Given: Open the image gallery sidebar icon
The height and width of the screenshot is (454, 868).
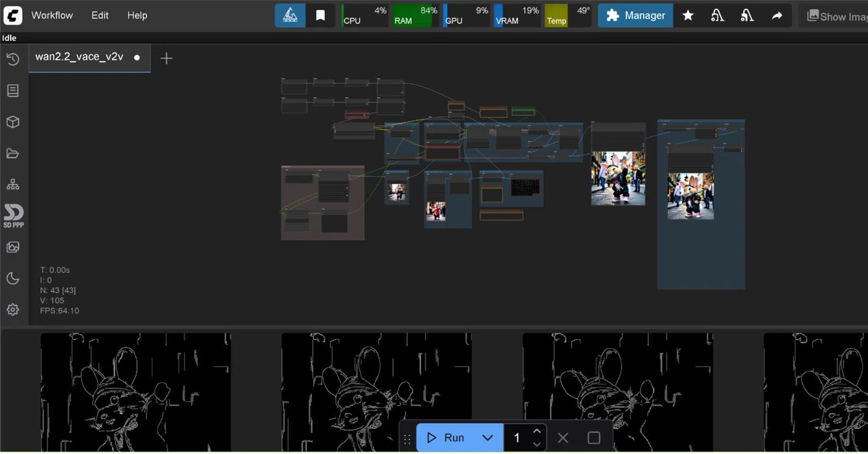Looking at the screenshot, I should [x=13, y=247].
